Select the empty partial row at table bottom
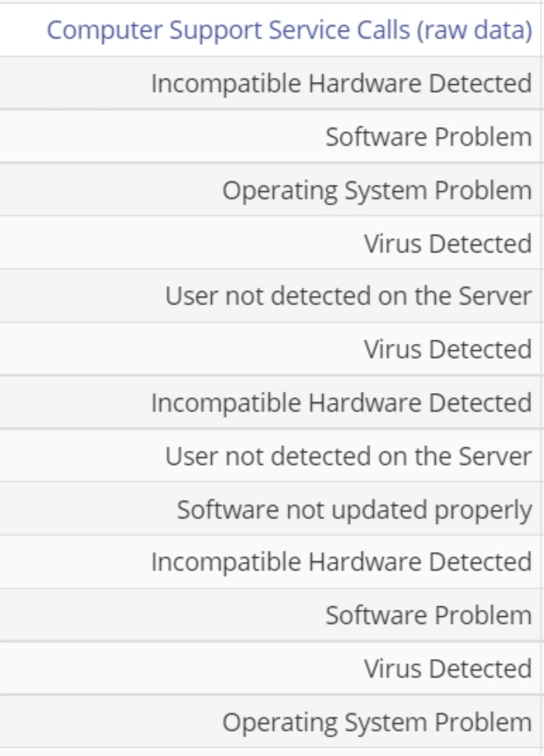Screen dimensions: 544x756 coord(270,752)
